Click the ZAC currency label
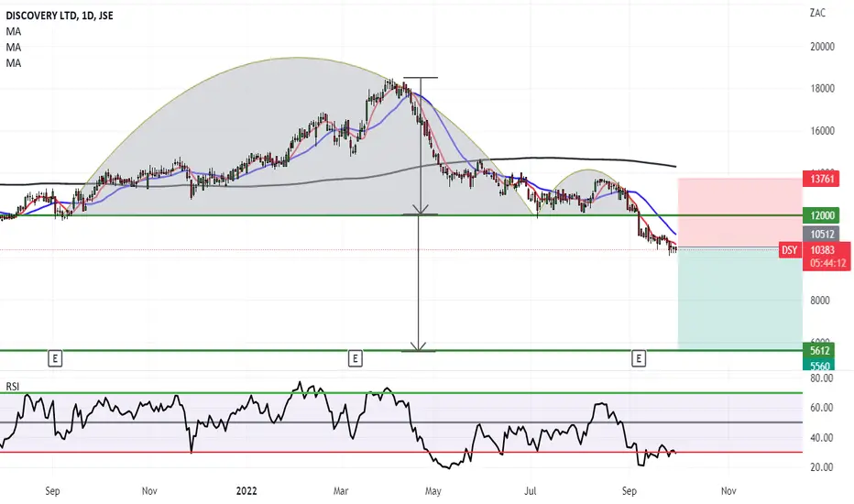The image size is (854, 504). [817, 13]
